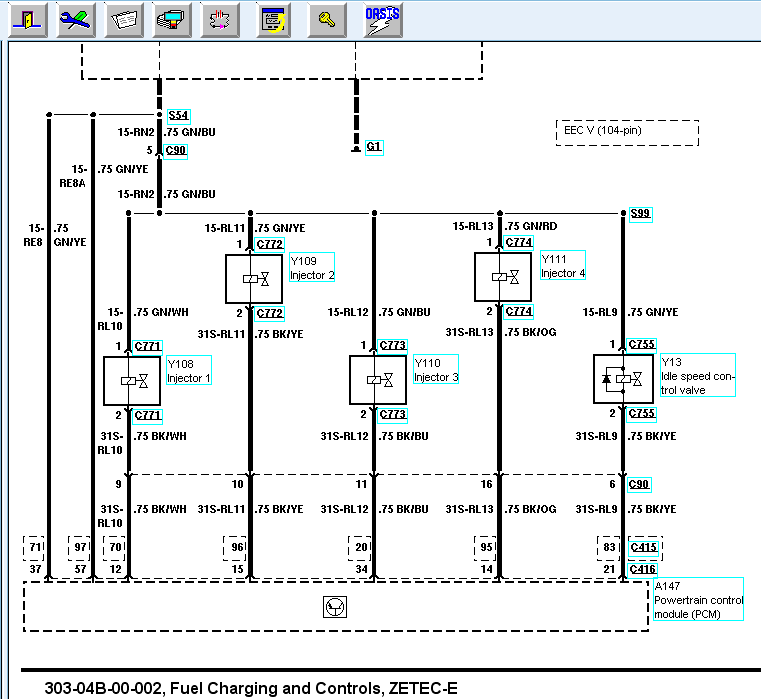
Task: Click the Injector 2 solenoid symbol box
Action: click(x=254, y=279)
